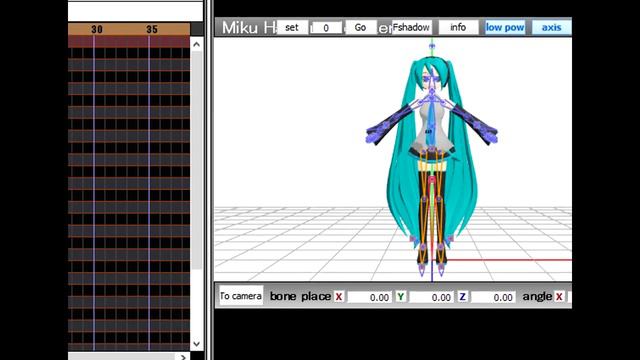Click the bone place Y value field
Image resolution: width=640 pixels, height=360 pixels.
(431, 297)
